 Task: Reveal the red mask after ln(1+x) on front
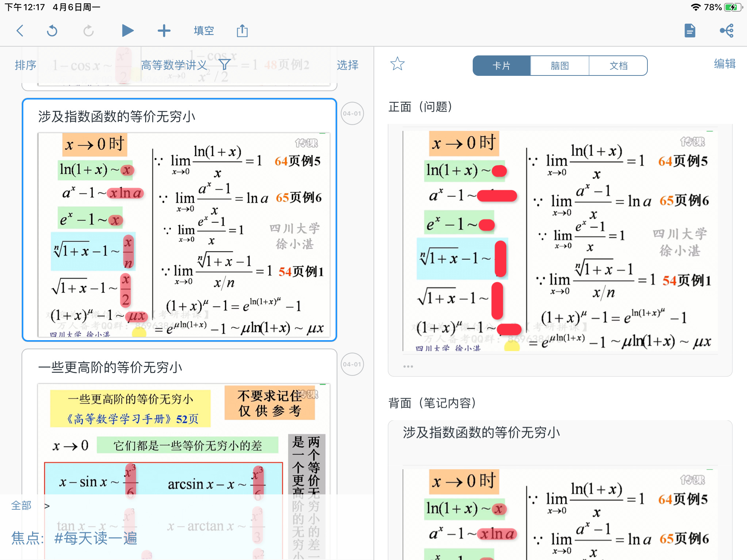tap(499, 171)
